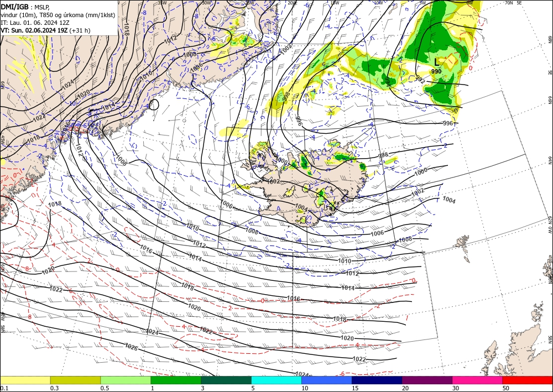The width and height of the screenshot is (553, 392).
Task: Click the 'VT: Sun. 02.06.2024 19Z (+31 h)' line
Action: [45, 30]
